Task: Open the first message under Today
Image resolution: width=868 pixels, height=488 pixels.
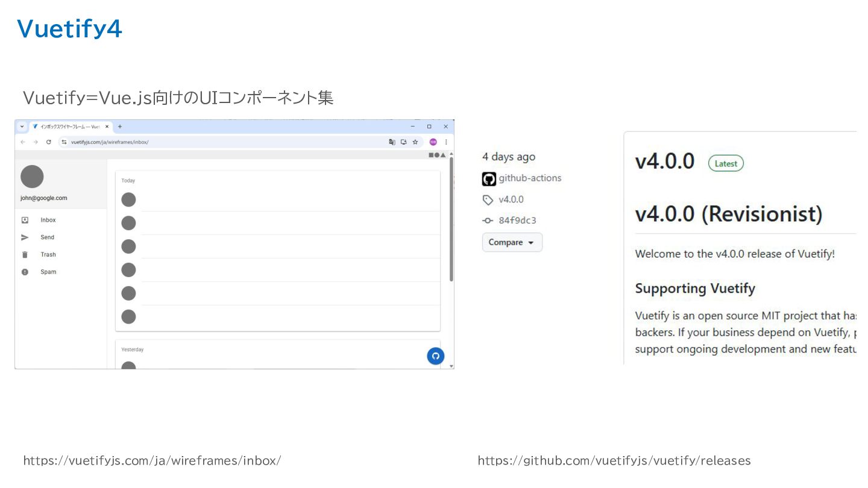Action: [x=278, y=200]
